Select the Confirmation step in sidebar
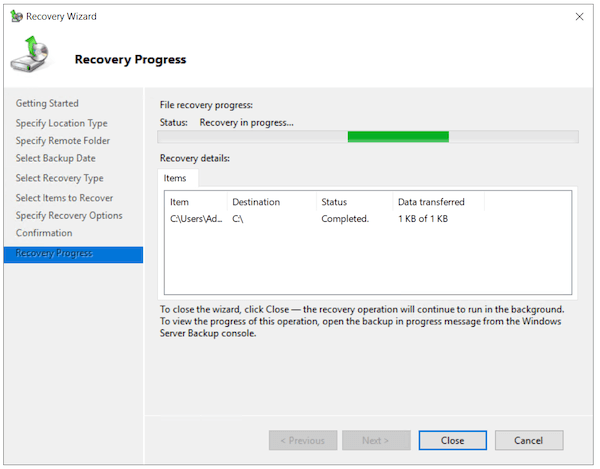Image resolution: width=600 pixels, height=469 pixels. pyautogui.click(x=44, y=234)
